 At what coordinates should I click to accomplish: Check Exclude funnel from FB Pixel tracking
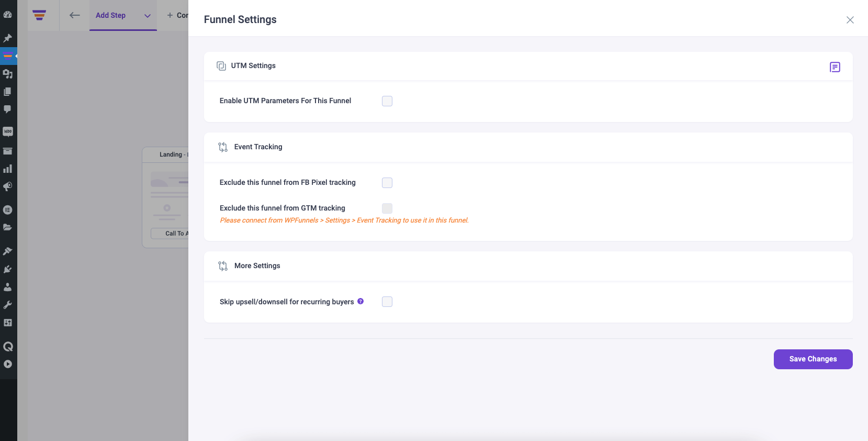tap(387, 183)
